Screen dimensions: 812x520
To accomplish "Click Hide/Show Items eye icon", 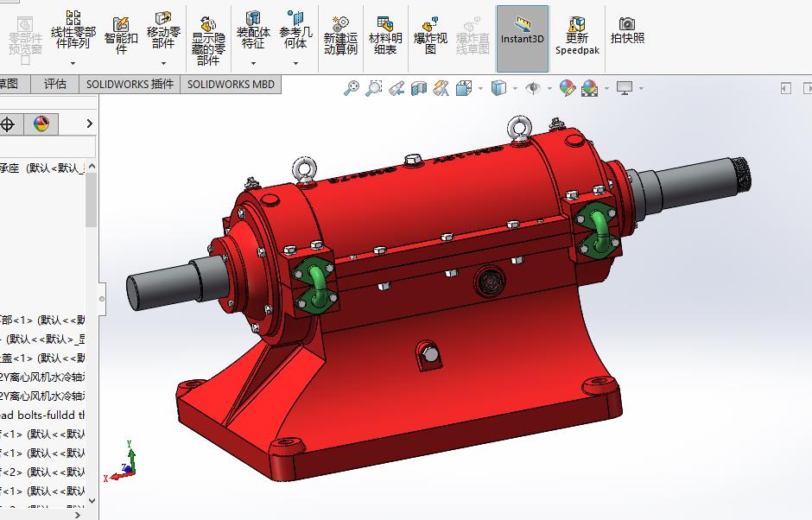I will coord(533,88).
